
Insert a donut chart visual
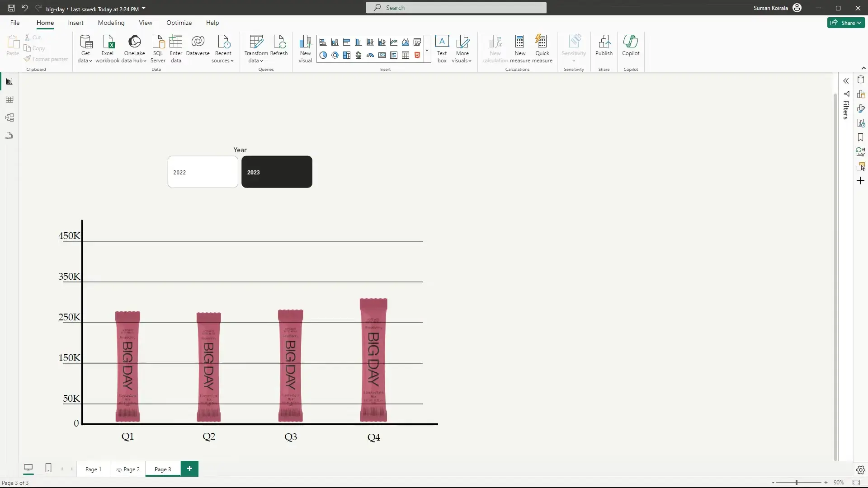pos(335,55)
